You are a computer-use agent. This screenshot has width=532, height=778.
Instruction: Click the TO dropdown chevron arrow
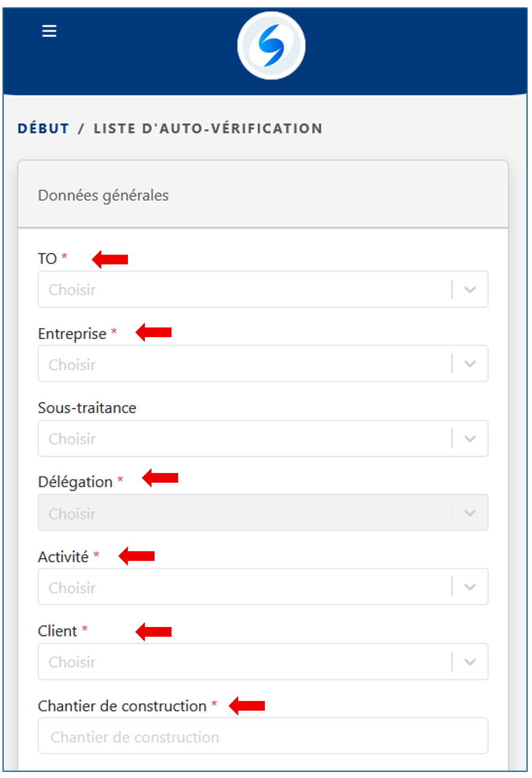pos(470,290)
